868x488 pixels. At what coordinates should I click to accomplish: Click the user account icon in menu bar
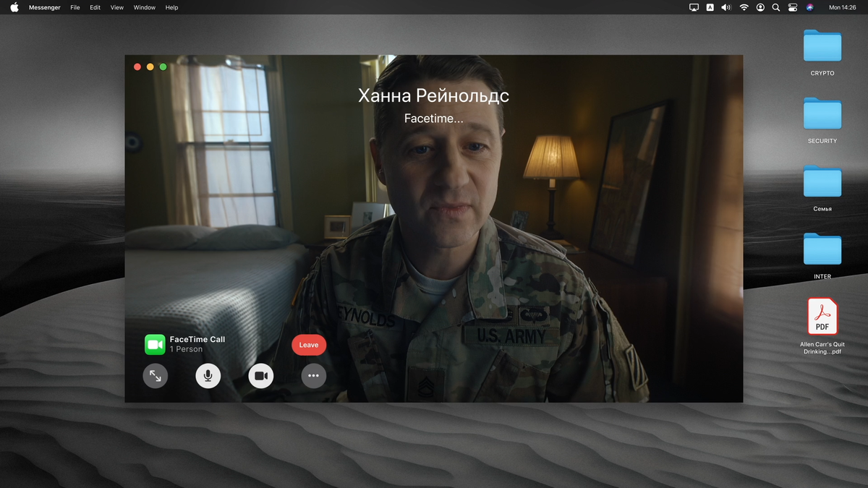760,7
